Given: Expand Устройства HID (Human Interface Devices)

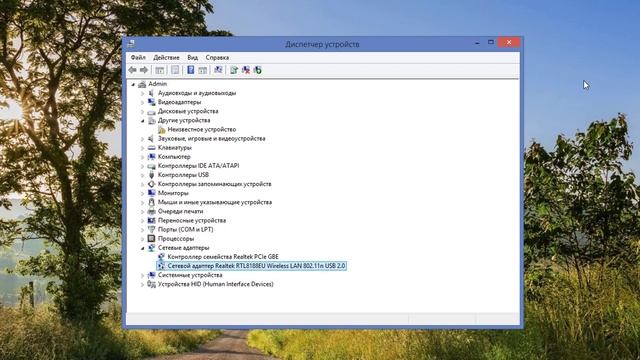Looking at the screenshot, I should tap(142, 284).
